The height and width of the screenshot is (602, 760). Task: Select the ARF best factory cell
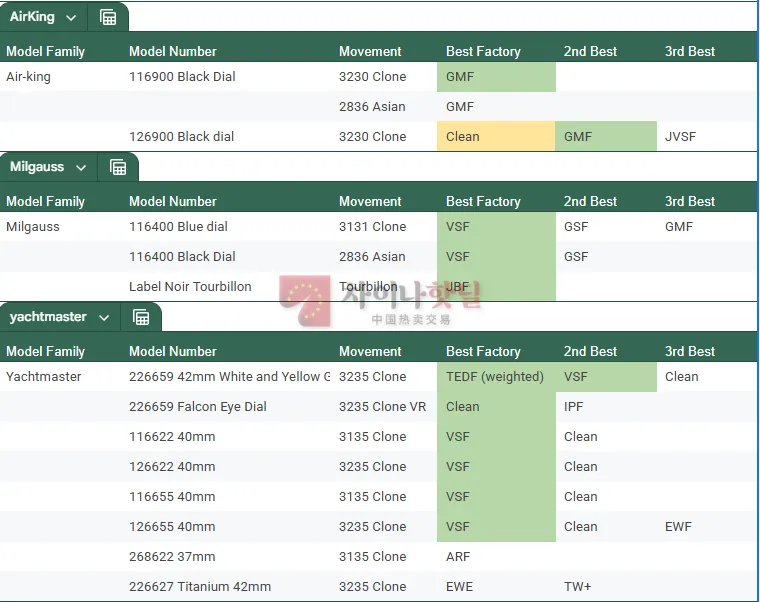click(x=458, y=557)
